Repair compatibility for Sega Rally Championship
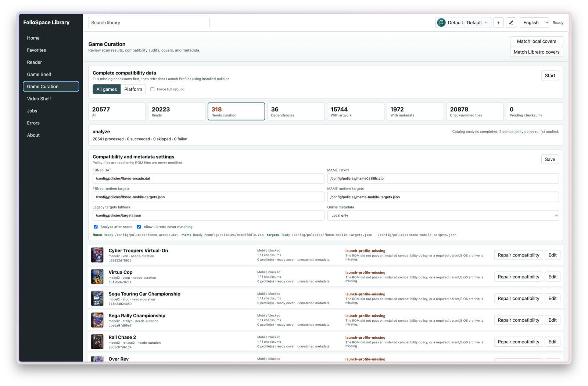 518,320
